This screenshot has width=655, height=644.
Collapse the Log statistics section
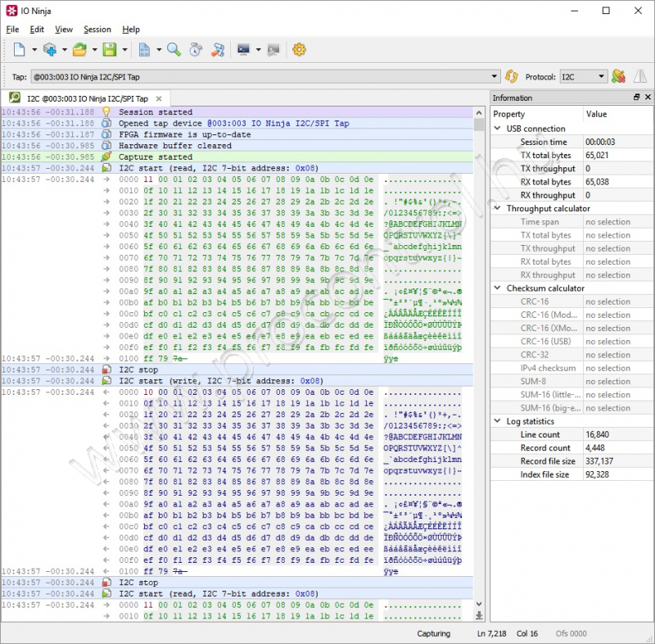(498, 421)
